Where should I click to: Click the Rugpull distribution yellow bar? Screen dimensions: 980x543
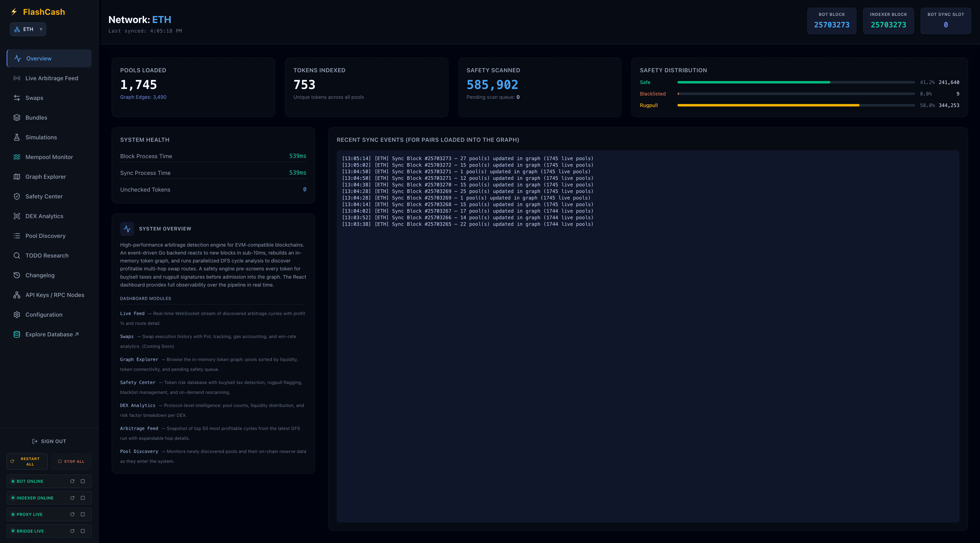[768, 105]
